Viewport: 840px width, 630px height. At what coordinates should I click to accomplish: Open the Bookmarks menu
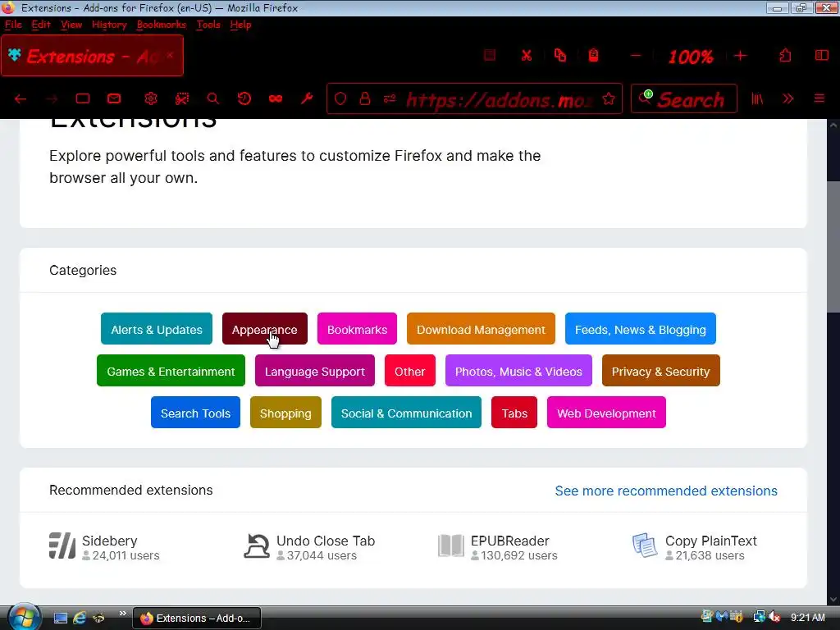[162, 25]
